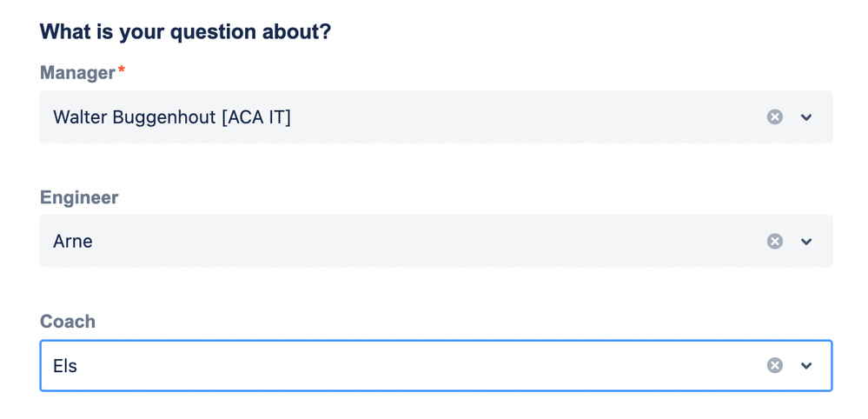
Task: Click the Manager field label
Action: point(77,72)
